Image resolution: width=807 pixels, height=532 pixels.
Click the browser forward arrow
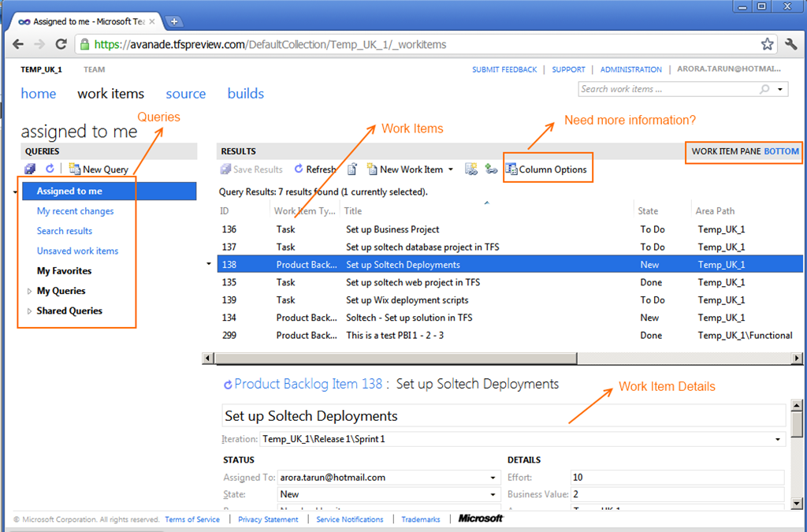(x=39, y=44)
